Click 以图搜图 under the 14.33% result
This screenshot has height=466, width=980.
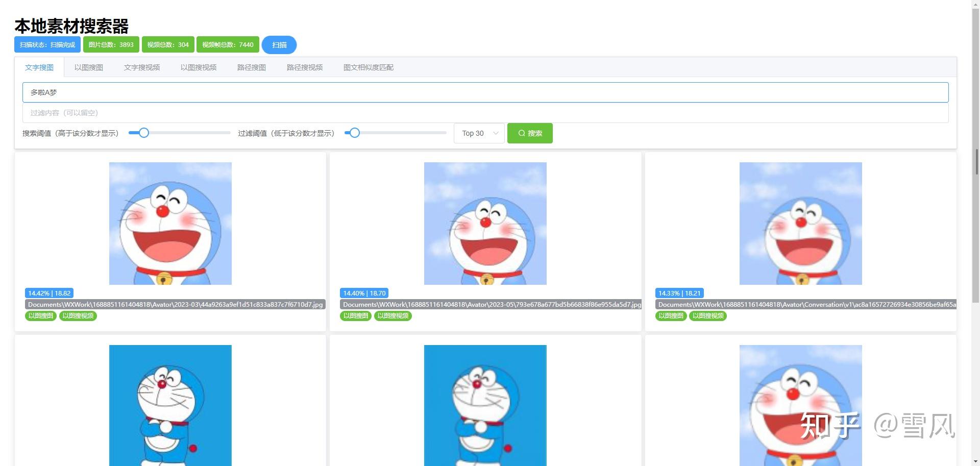(x=671, y=316)
